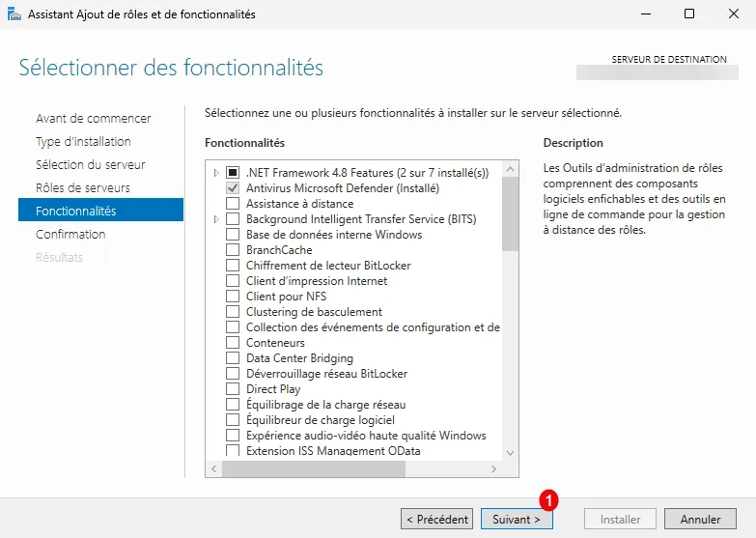Enable the BranchCache feature checkbox
The image size is (756, 538).
point(232,250)
